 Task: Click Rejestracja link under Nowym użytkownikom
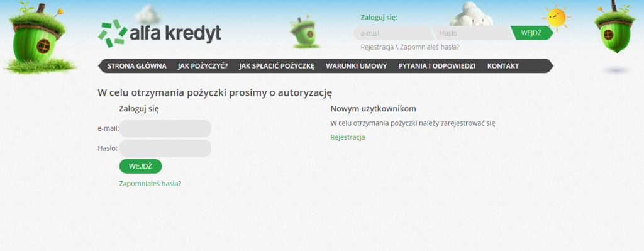[x=347, y=137]
